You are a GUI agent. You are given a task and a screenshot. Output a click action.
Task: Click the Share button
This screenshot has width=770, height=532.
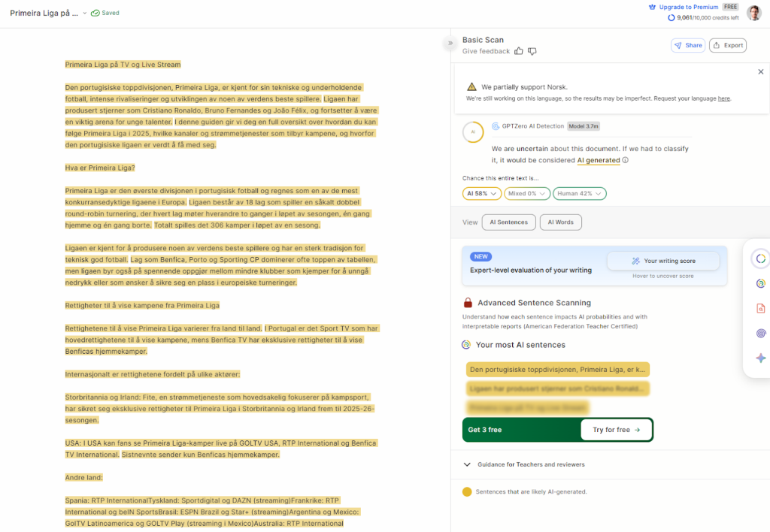(687, 45)
